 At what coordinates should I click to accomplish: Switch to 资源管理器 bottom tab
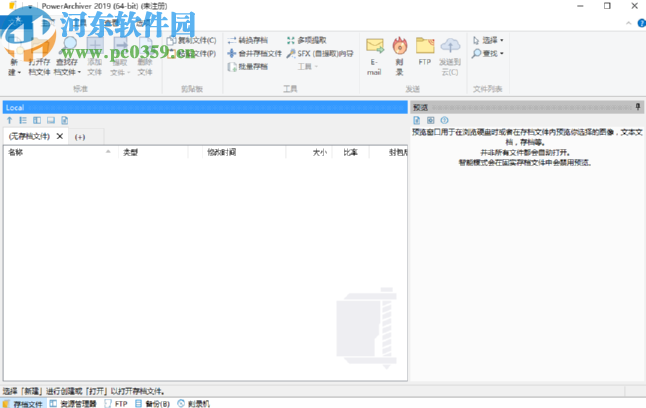click(73, 404)
